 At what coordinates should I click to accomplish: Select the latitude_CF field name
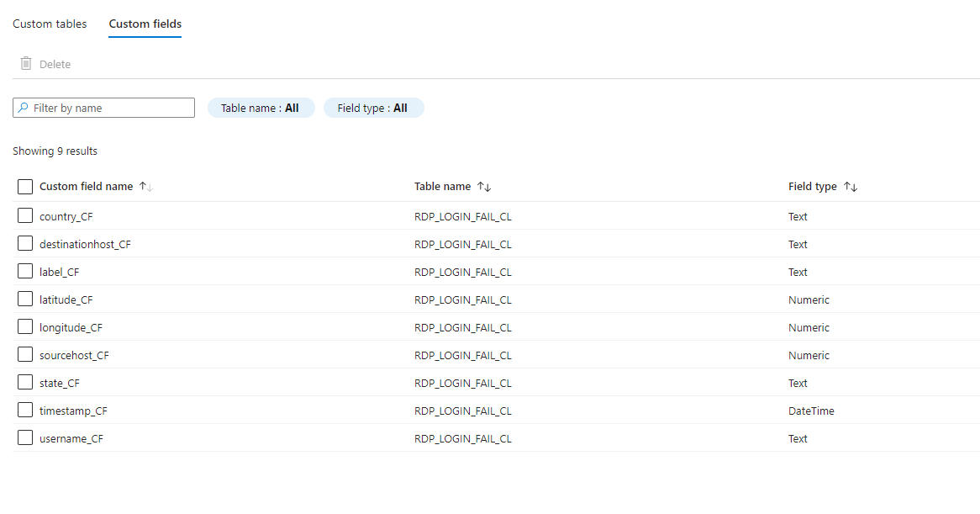[x=66, y=299]
